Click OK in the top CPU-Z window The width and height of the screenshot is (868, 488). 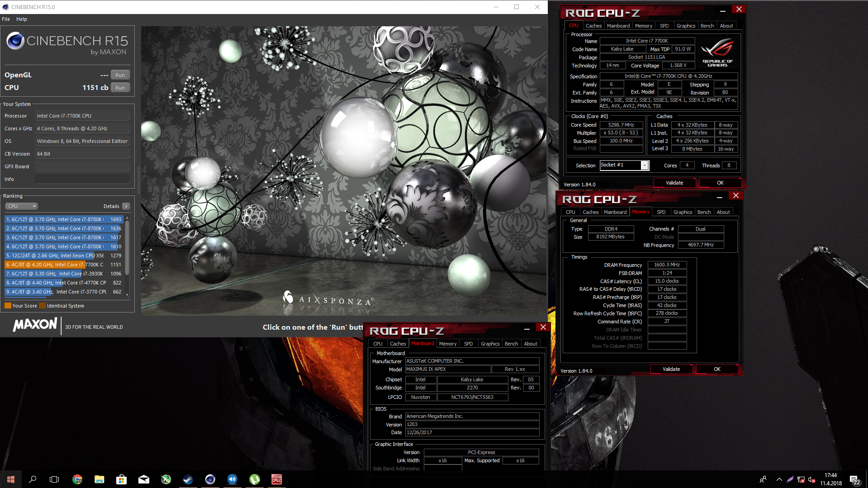(x=720, y=183)
